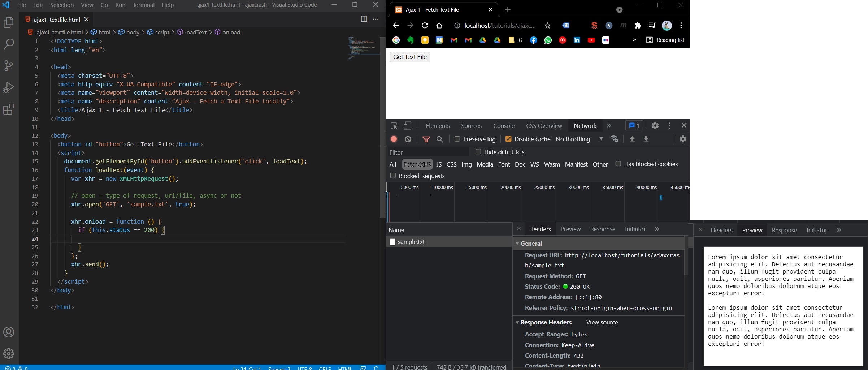The width and height of the screenshot is (868, 370).
Task: Open the VS Code Terminal menu
Action: (x=144, y=5)
